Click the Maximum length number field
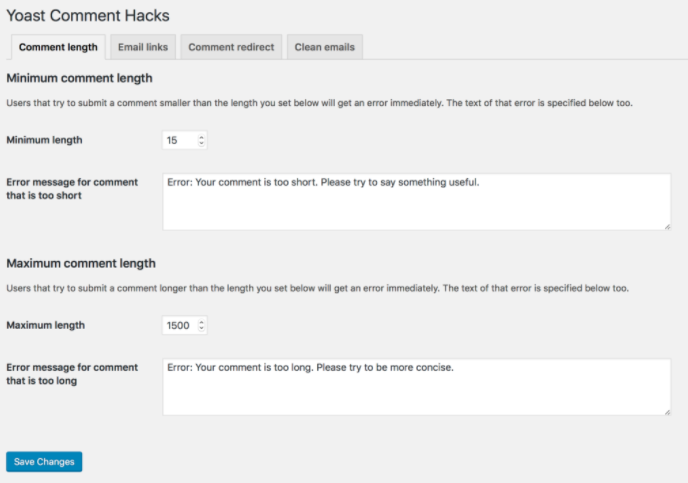The image size is (688, 483). click(x=180, y=325)
